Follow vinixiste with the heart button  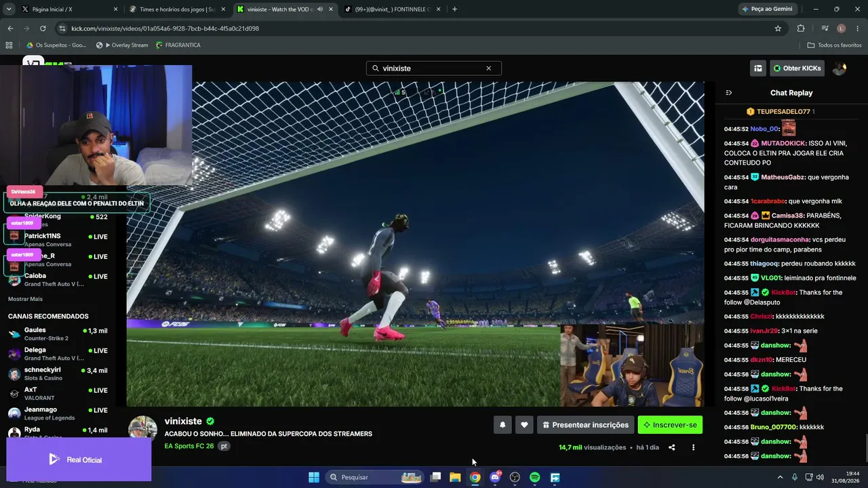(524, 425)
